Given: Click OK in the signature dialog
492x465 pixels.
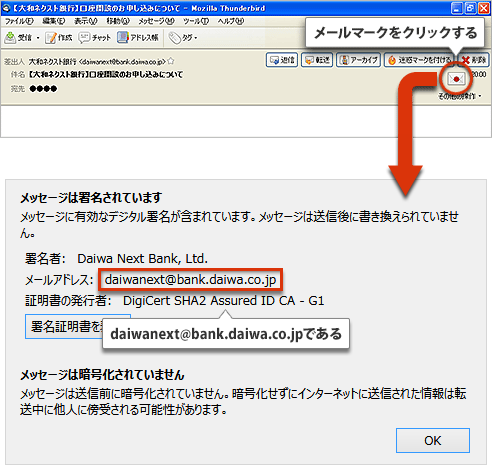Looking at the screenshot, I should click(433, 440).
